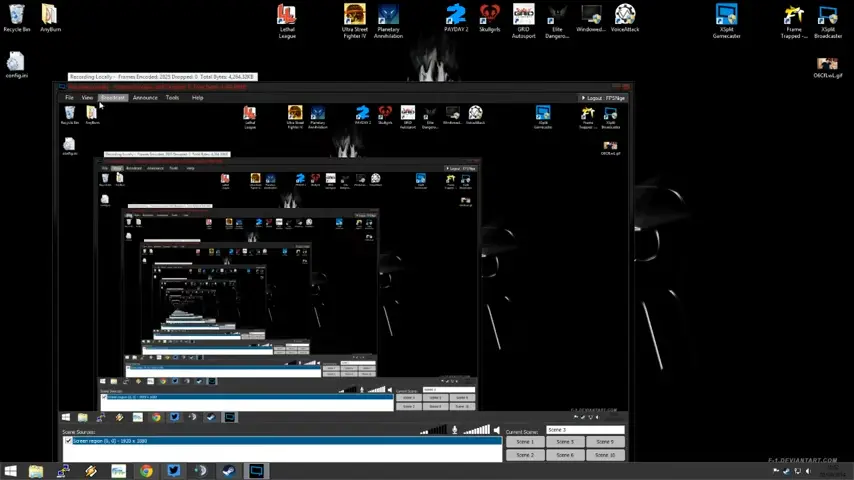Open the Announce menu in XSplit
854x480 pixels.
pos(145,98)
